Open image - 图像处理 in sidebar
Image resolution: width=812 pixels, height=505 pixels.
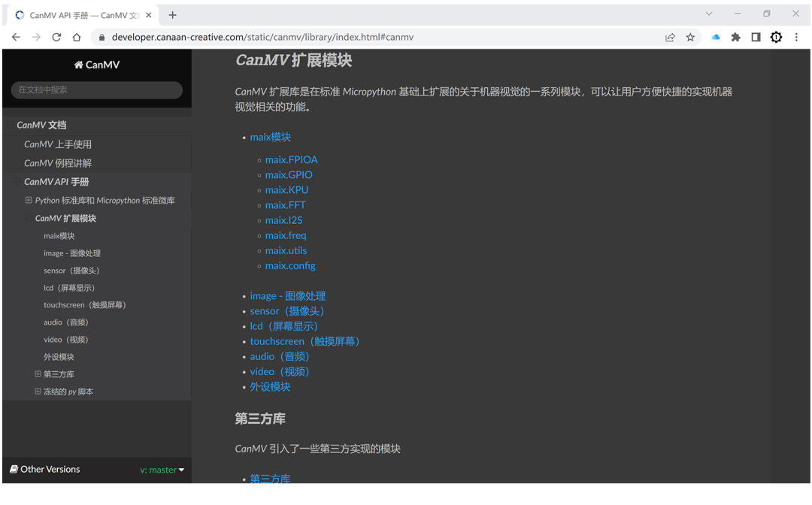point(72,253)
